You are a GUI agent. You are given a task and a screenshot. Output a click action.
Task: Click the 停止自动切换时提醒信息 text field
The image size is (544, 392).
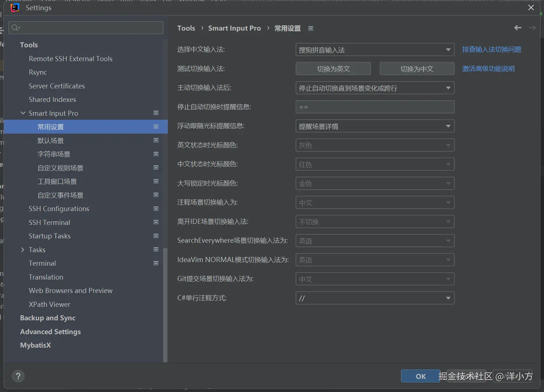click(375, 107)
